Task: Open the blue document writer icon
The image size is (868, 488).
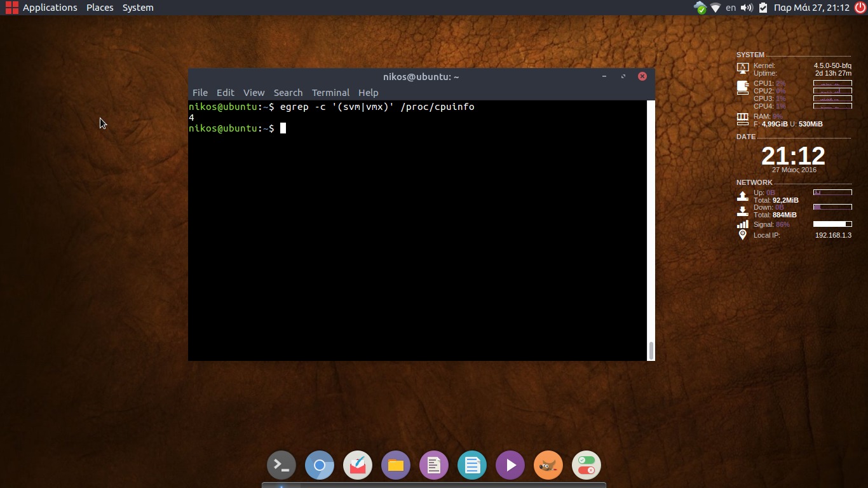Action: 472,466
